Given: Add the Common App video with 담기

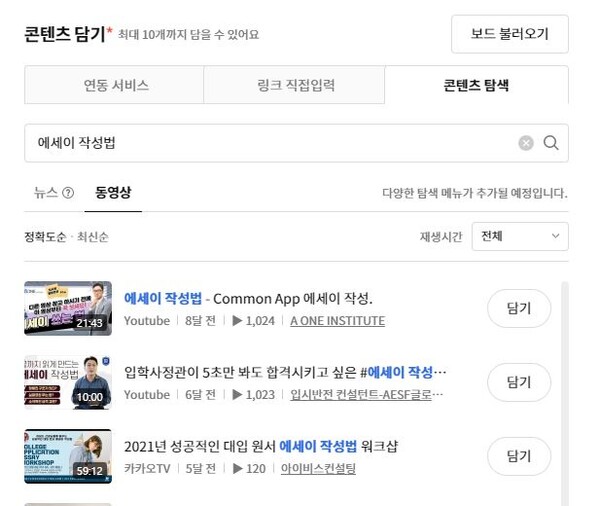Looking at the screenshot, I should [x=518, y=309].
